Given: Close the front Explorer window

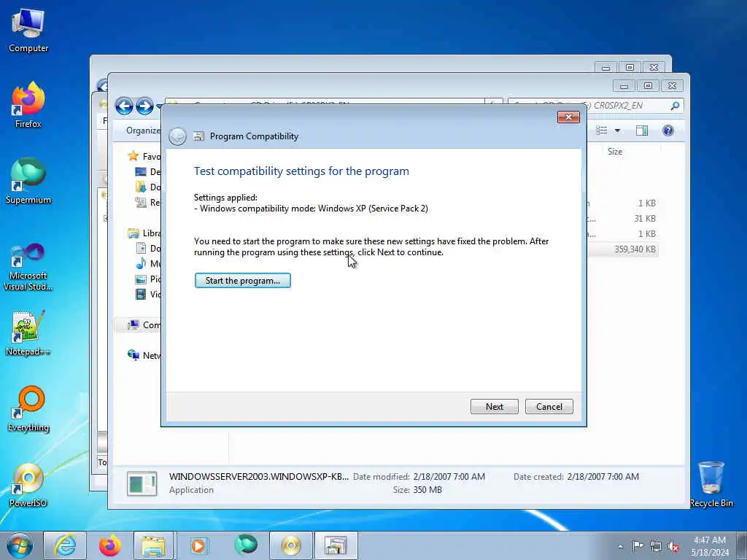Looking at the screenshot, I should pyautogui.click(x=672, y=86).
